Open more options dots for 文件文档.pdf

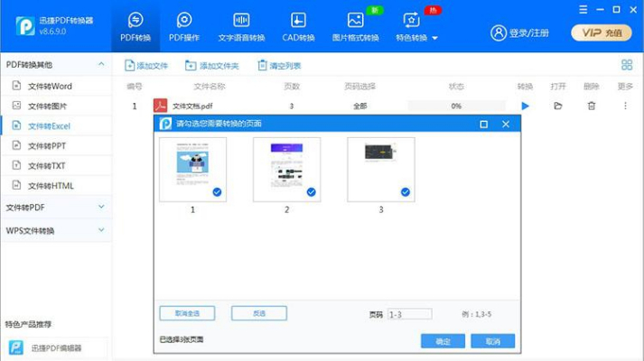[x=625, y=106]
